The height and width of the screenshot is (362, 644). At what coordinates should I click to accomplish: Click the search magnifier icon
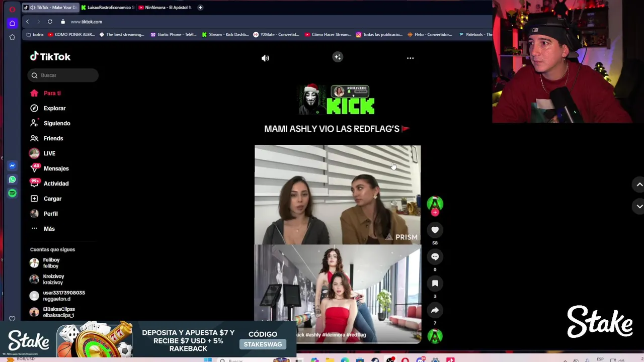point(34,75)
